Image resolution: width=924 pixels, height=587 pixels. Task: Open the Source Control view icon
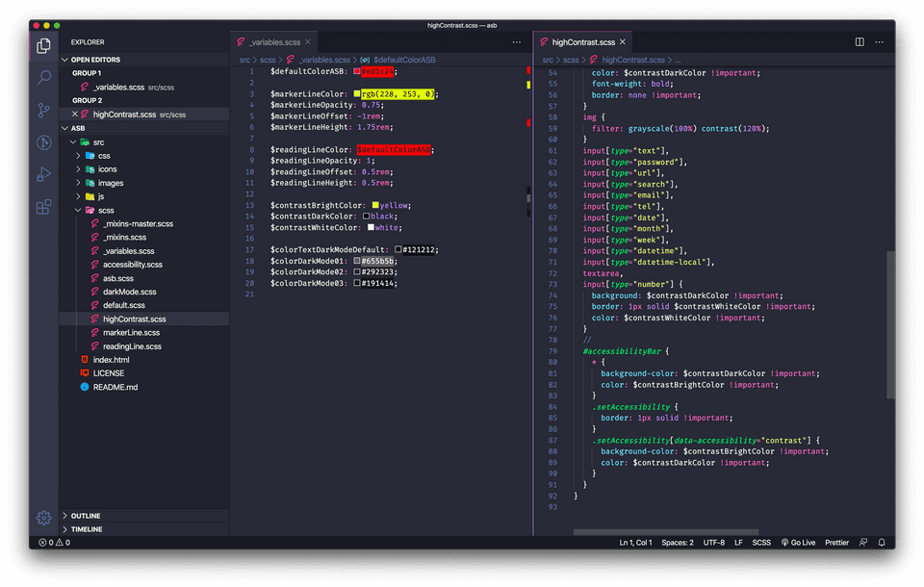point(43,111)
